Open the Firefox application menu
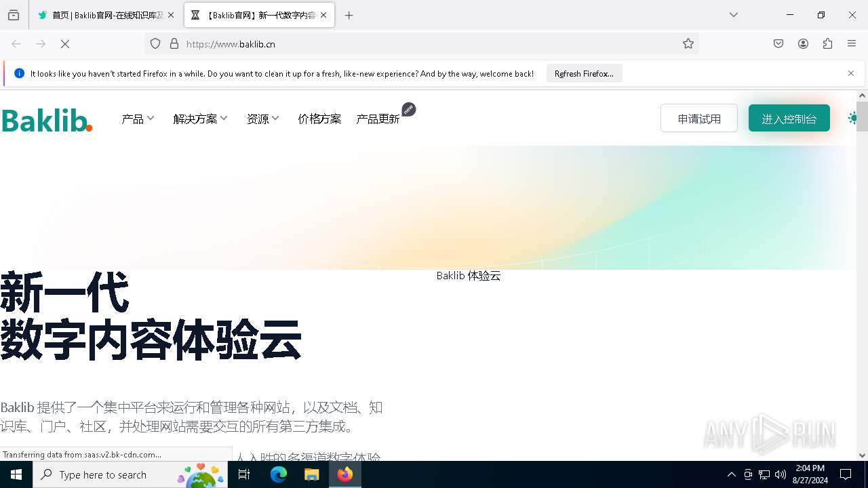The image size is (868, 488). pos(852,43)
